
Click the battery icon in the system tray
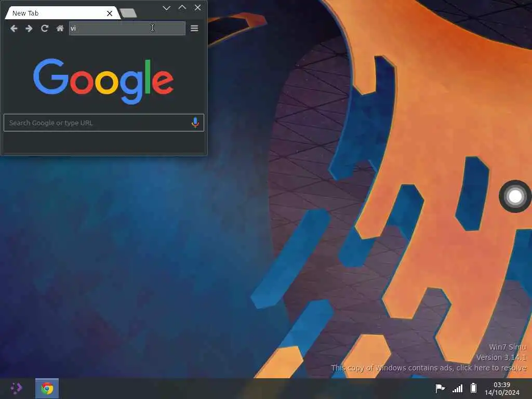tap(474, 388)
